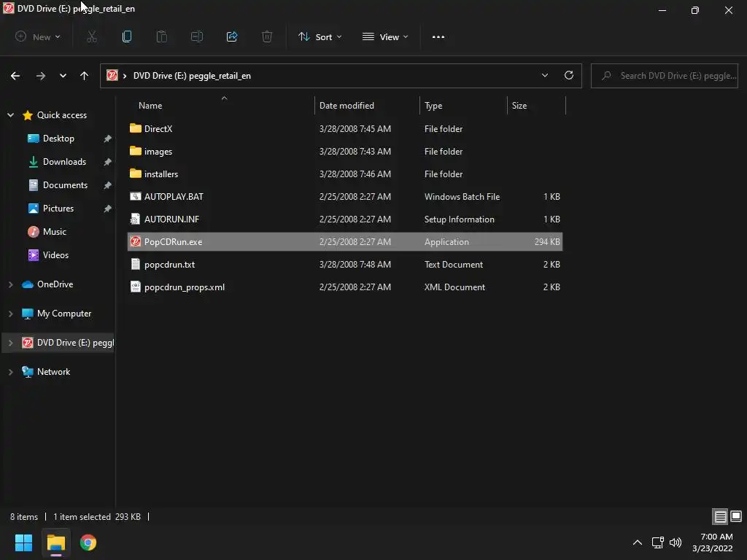Click "XML Document" type cell

pyautogui.click(x=454, y=287)
